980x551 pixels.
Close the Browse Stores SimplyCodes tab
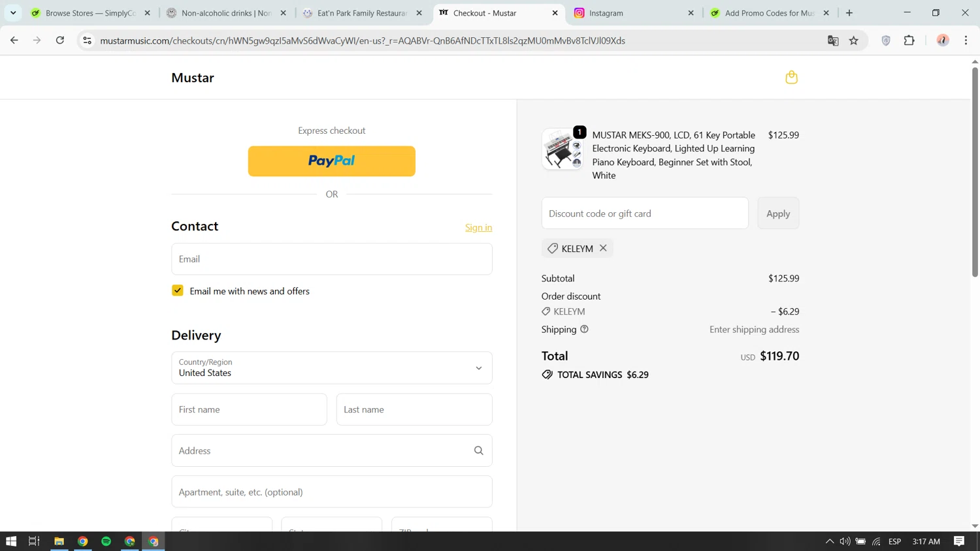click(x=148, y=13)
